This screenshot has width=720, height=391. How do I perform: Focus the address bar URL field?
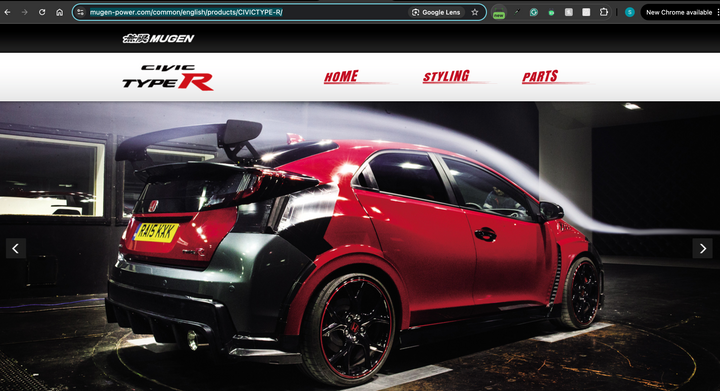click(x=248, y=12)
